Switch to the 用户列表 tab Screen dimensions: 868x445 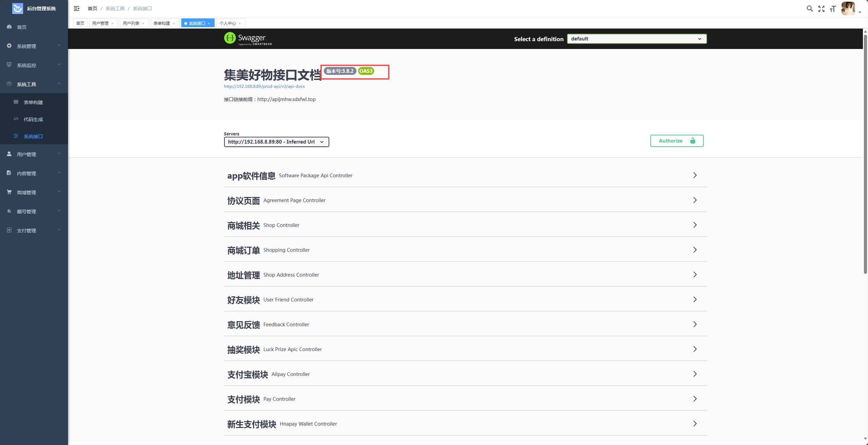coord(131,23)
